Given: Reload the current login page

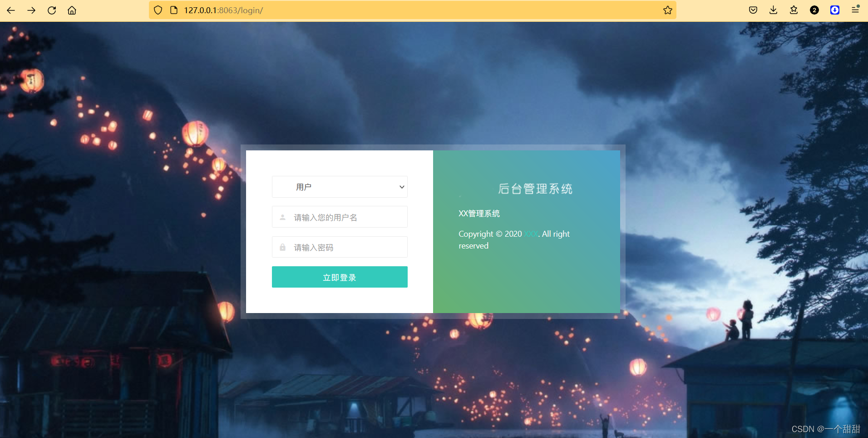Looking at the screenshot, I should 52,10.
